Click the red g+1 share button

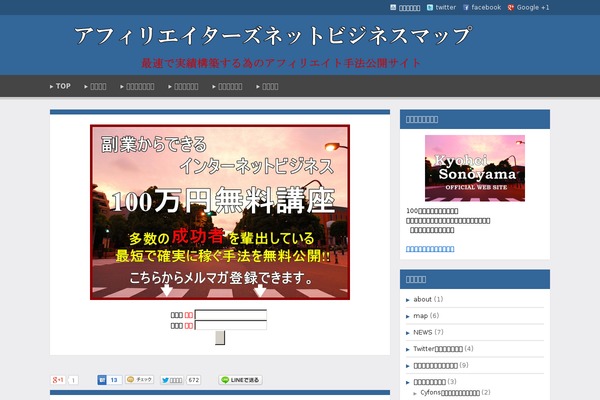[x=58, y=380]
